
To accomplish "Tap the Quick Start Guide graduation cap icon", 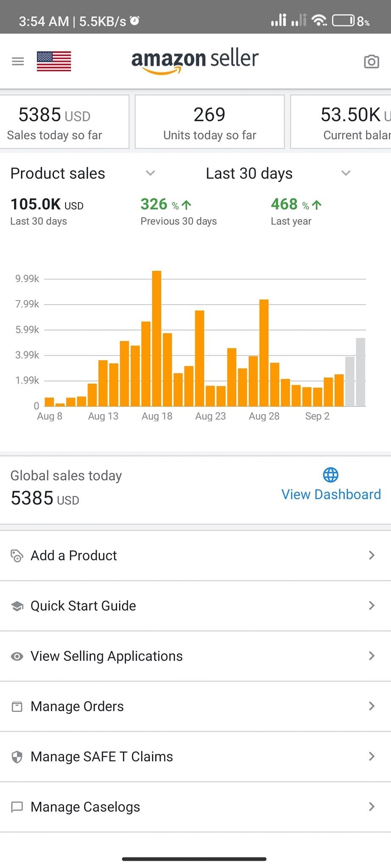I will pos(17,606).
